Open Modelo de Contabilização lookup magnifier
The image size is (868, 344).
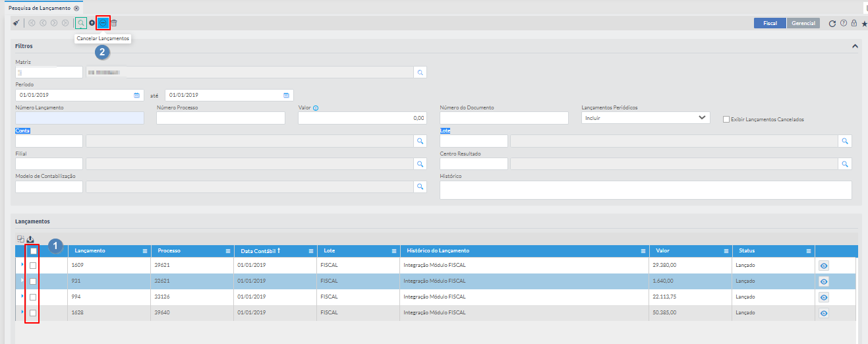pyautogui.click(x=420, y=186)
